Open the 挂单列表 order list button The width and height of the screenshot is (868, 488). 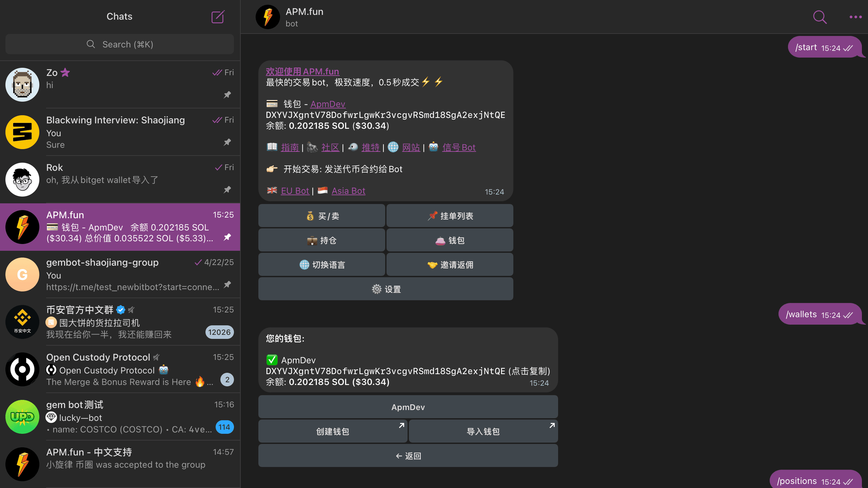tap(450, 216)
